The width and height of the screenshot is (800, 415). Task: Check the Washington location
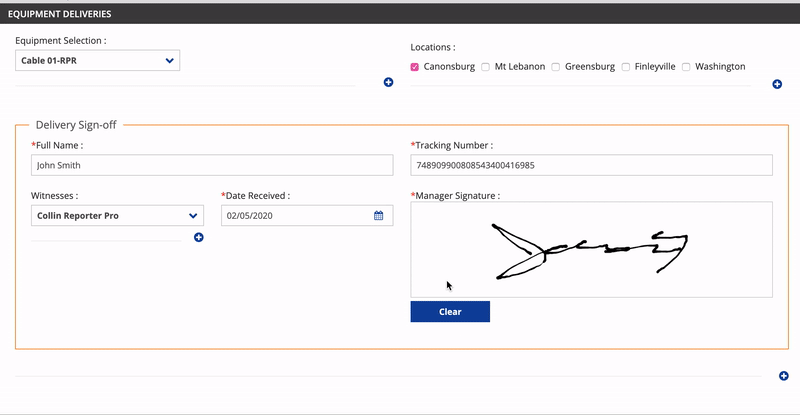tap(686, 67)
